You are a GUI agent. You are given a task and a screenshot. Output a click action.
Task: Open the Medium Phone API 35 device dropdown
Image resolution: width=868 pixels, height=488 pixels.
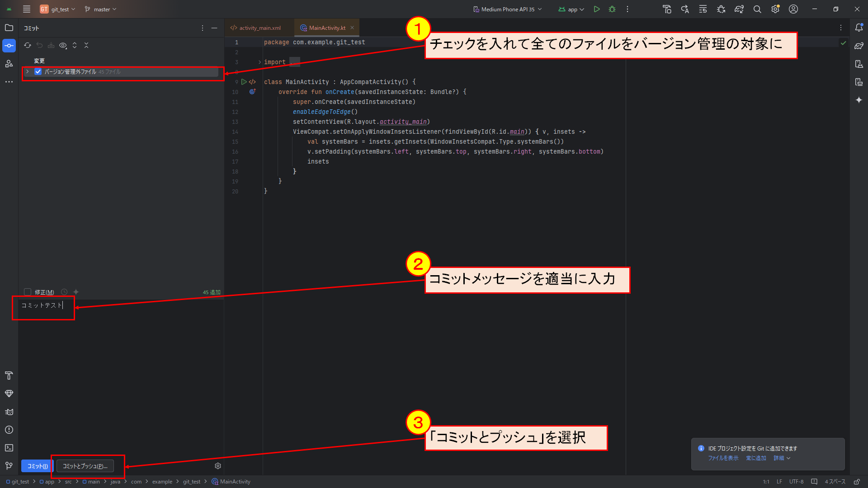point(508,9)
